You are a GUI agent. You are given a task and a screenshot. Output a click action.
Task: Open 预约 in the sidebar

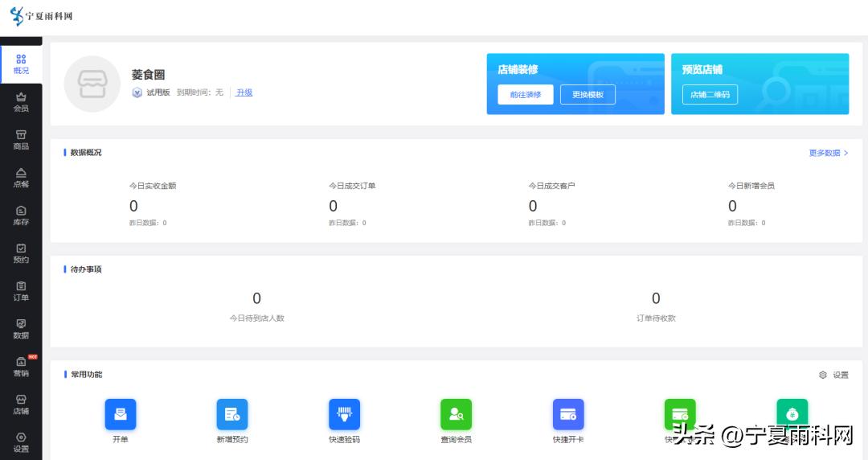click(x=21, y=253)
